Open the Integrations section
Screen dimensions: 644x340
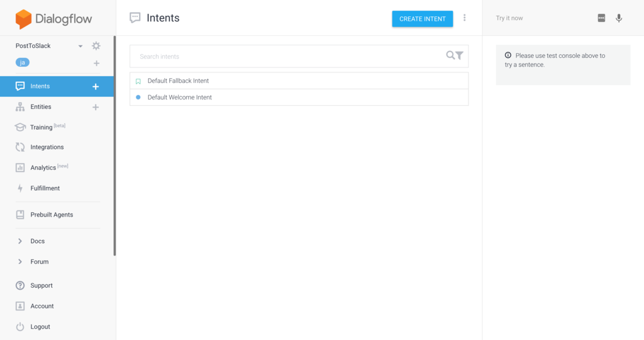point(47,147)
